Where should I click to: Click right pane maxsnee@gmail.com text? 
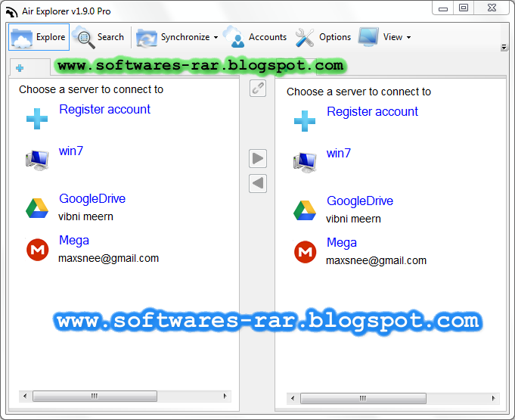[x=376, y=260]
